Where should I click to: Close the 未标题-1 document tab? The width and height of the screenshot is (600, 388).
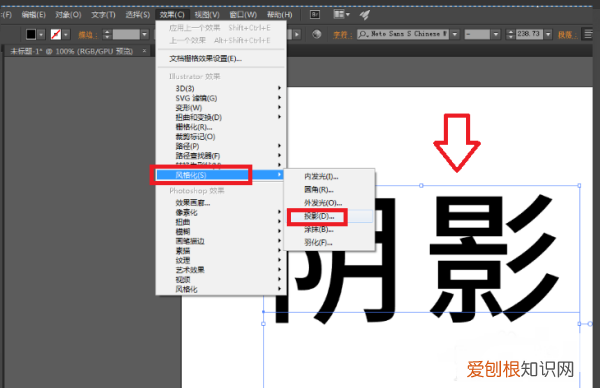click(x=144, y=51)
